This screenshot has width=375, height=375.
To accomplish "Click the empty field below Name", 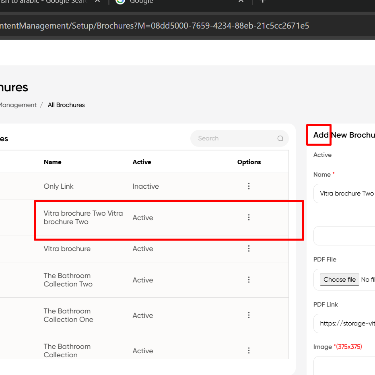I will 345,236.
